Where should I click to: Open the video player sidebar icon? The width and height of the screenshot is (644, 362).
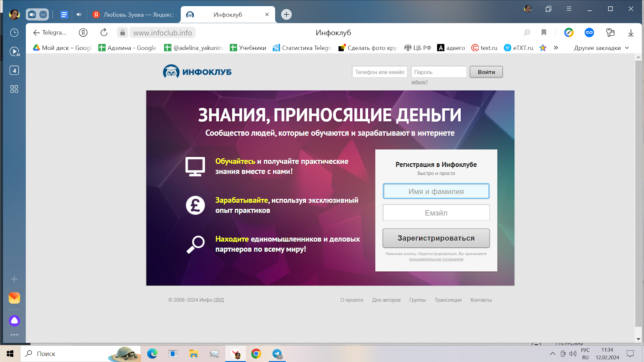point(14,51)
